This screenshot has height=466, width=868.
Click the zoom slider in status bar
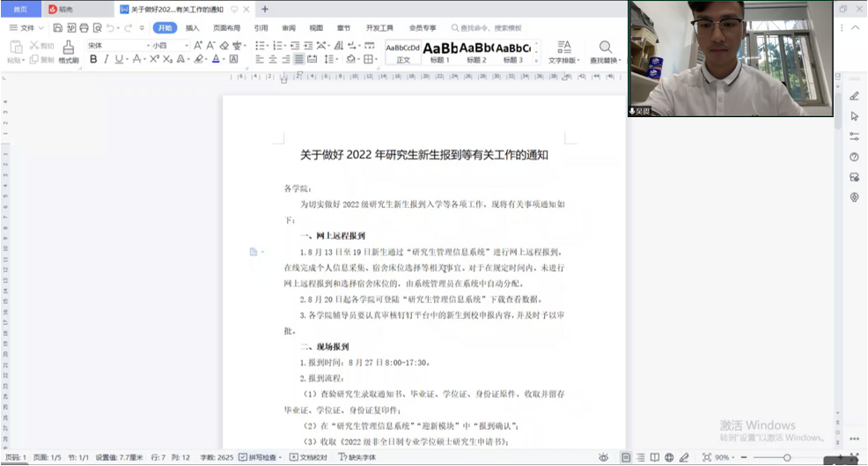coord(785,457)
